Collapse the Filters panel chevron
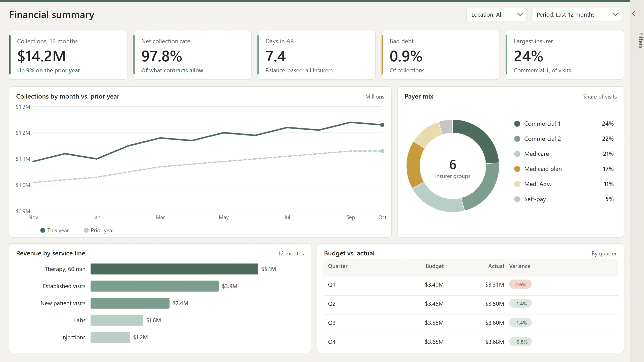Image resolution: width=644 pixels, height=362 pixels. [x=634, y=14]
